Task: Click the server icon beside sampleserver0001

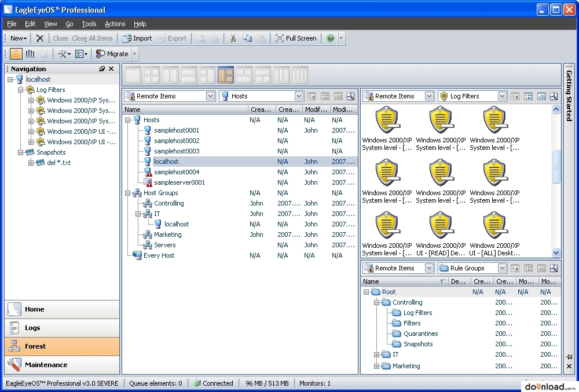Action: (148, 182)
